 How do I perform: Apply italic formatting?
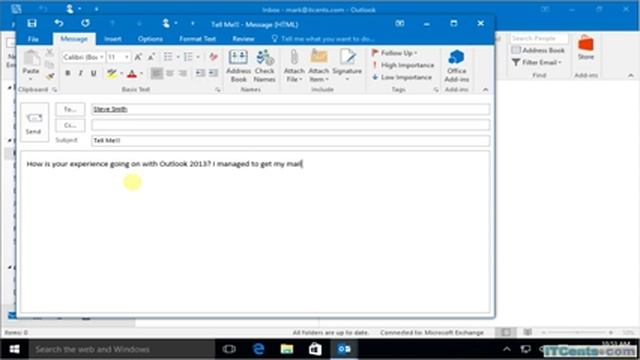click(x=81, y=73)
